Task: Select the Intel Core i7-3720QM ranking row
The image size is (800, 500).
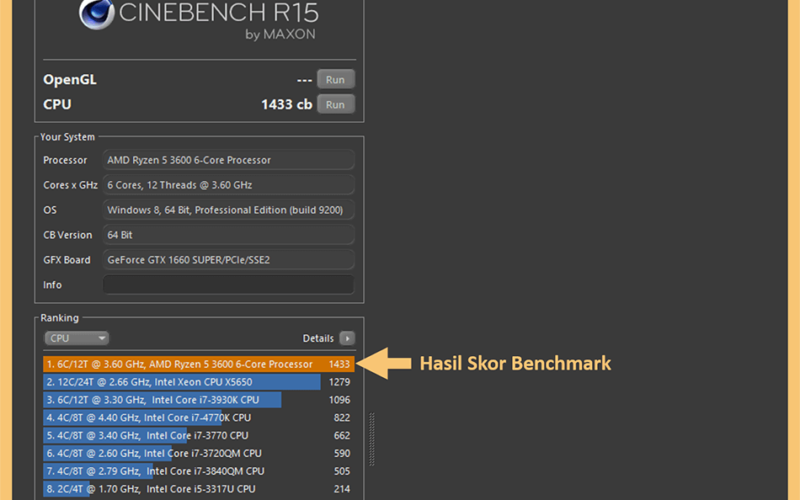Action: tap(198, 453)
